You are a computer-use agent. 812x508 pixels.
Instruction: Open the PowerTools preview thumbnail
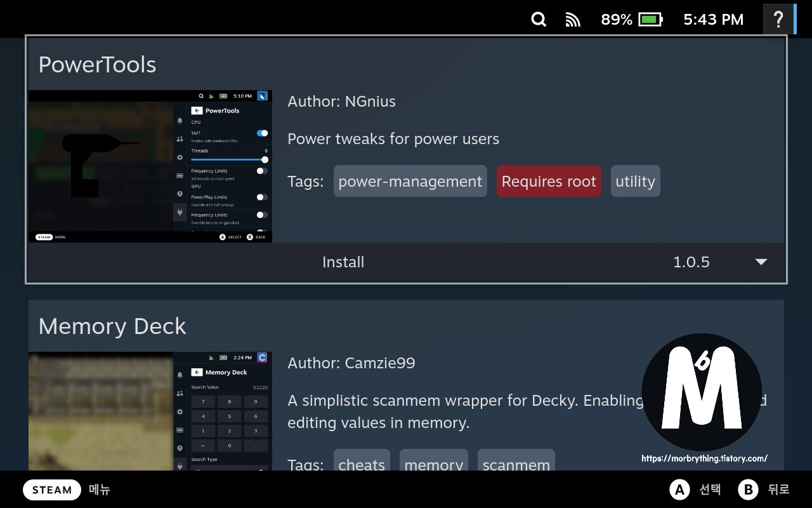point(150,166)
